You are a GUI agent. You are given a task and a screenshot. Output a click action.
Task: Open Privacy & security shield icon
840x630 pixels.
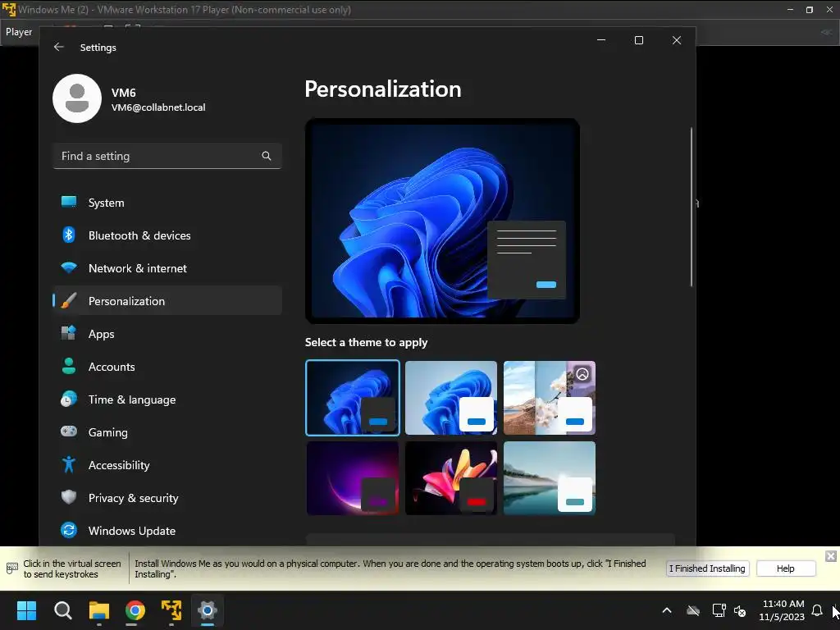(x=69, y=497)
